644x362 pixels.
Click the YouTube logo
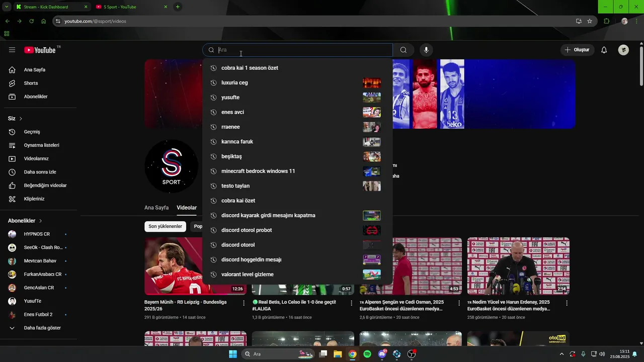40,50
